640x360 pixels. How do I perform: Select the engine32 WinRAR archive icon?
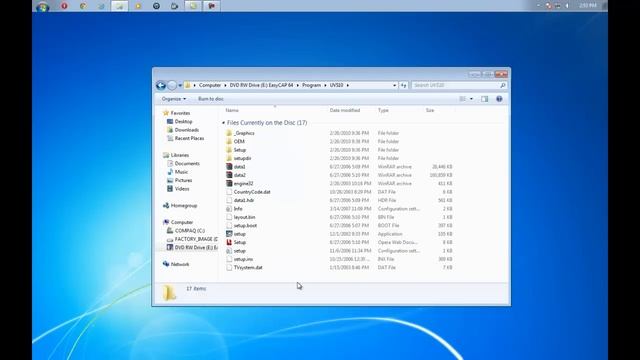(229, 183)
